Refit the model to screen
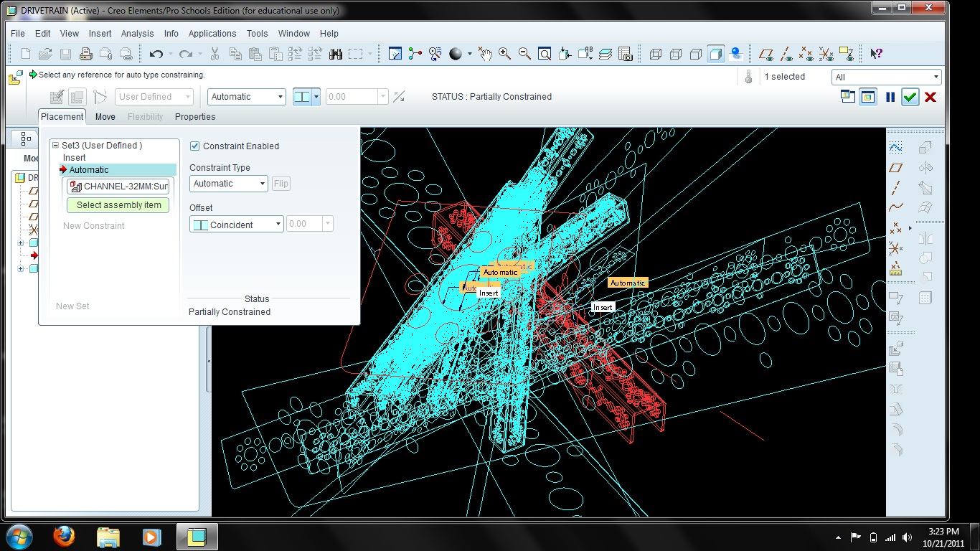The height and width of the screenshot is (551, 980). (x=545, y=54)
